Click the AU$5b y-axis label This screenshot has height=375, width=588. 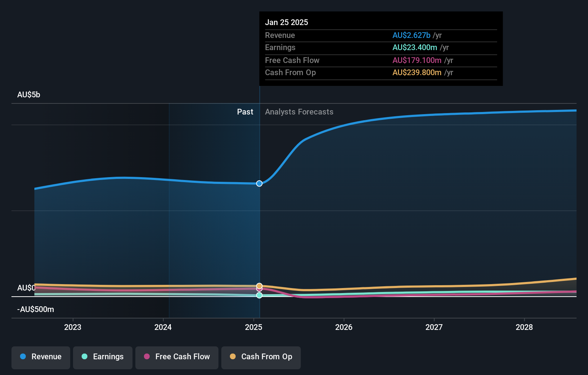(29, 95)
